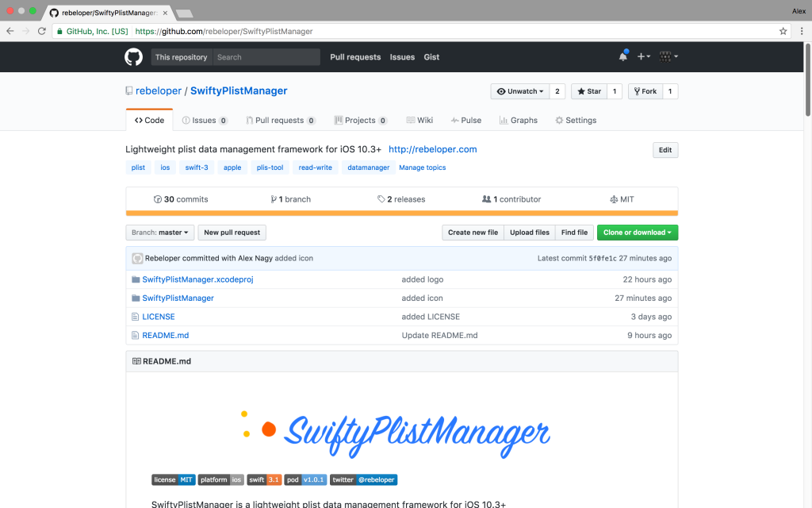The height and width of the screenshot is (508, 812).
Task: Click Manage topics
Action: 422,167
